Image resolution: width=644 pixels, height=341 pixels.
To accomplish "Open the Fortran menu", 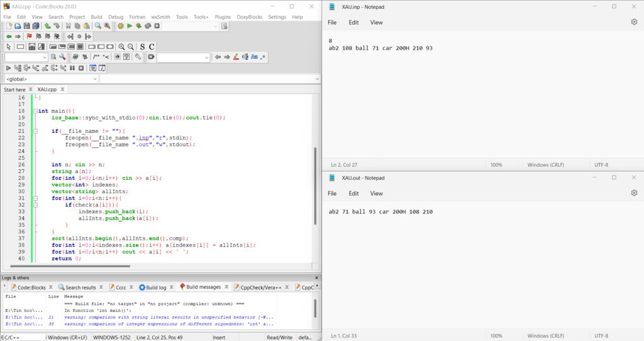I will coord(136,17).
